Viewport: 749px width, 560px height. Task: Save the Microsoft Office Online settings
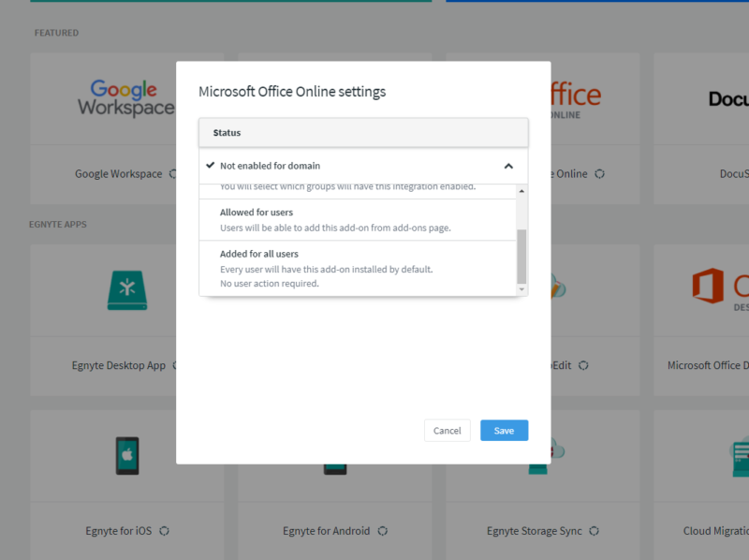[x=504, y=431]
